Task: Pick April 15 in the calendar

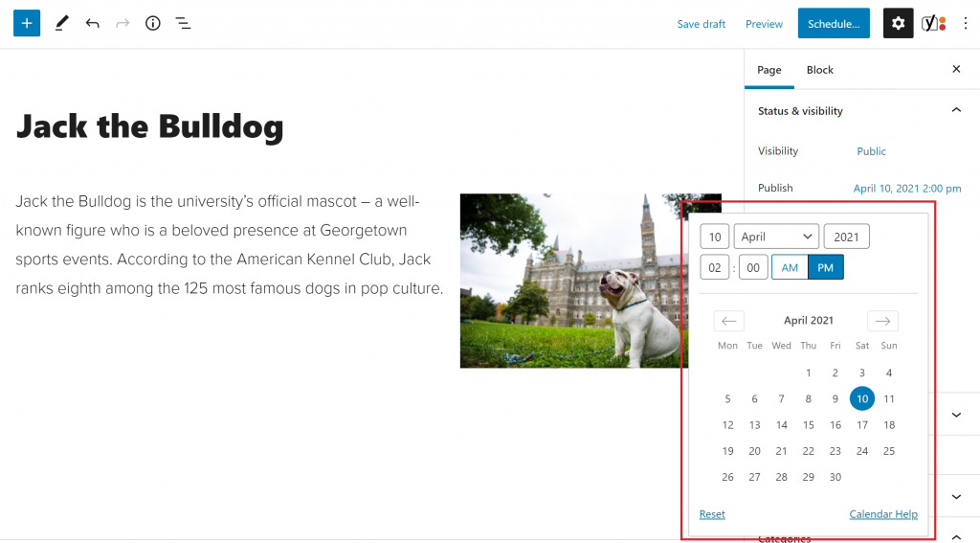Action: tap(808, 425)
